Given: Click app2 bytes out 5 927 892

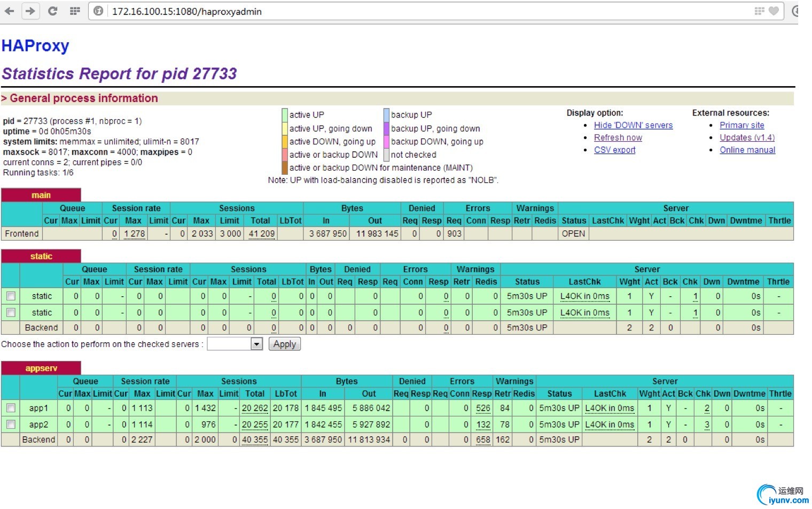Looking at the screenshot, I should point(371,425).
